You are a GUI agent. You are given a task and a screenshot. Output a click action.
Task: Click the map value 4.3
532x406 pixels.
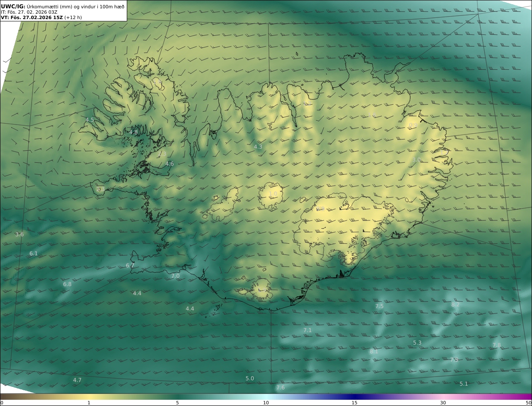pyautogui.click(x=258, y=147)
